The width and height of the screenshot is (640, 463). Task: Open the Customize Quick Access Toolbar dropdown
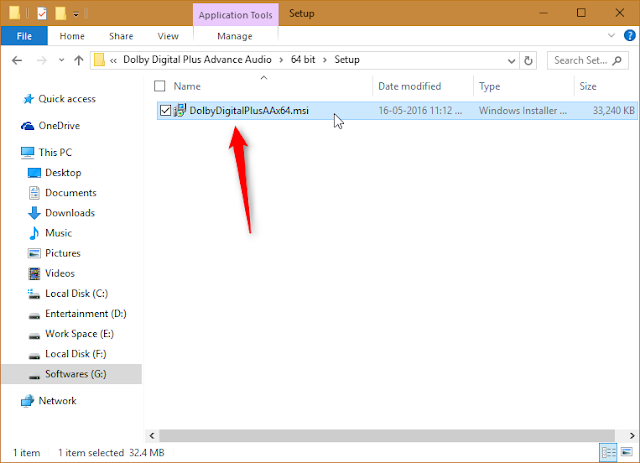(76, 14)
